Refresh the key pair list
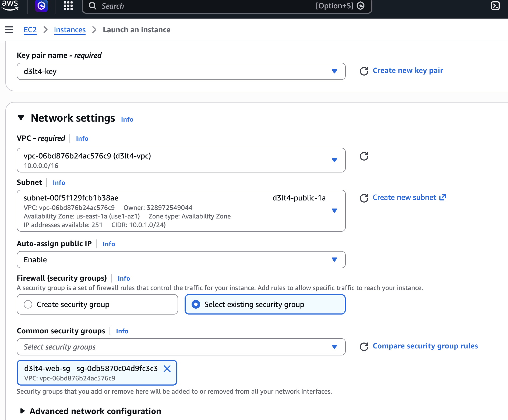Viewport: 508px width, 420px height. [x=364, y=71]
